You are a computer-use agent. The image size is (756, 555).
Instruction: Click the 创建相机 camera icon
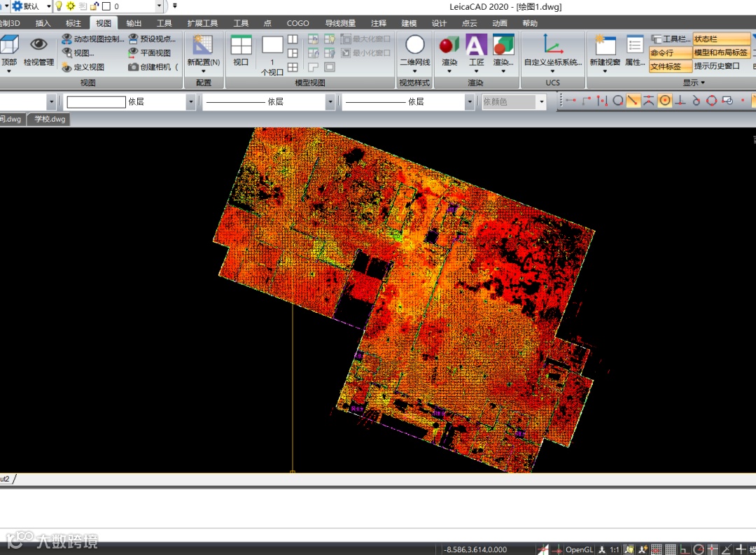click(x=134, y=67)
